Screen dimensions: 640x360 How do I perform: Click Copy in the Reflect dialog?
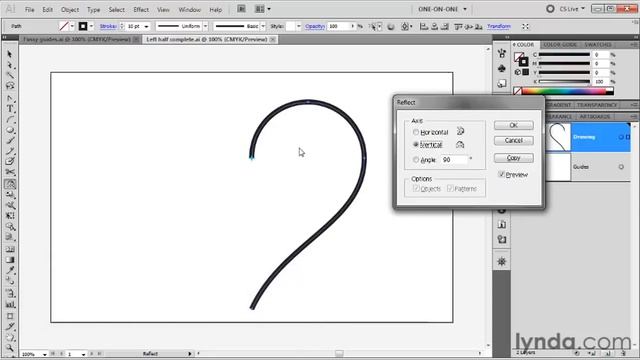click(513, 158)
